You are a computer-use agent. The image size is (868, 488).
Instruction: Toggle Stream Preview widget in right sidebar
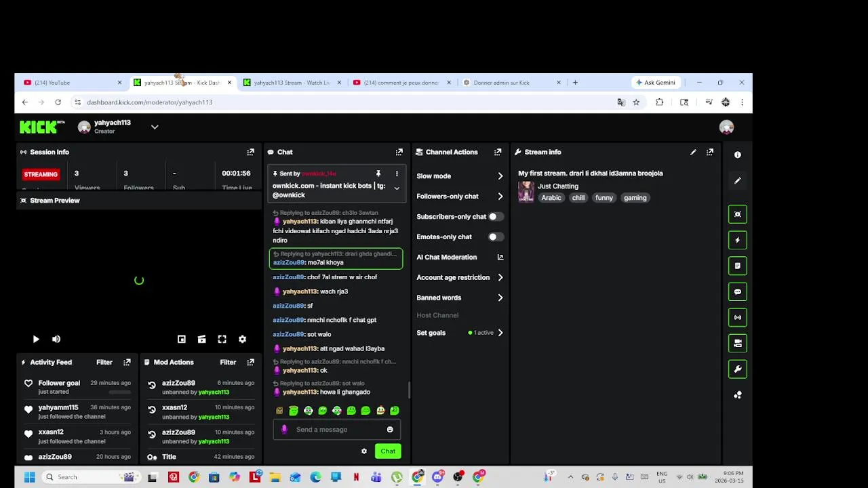(x=738, y=214)
